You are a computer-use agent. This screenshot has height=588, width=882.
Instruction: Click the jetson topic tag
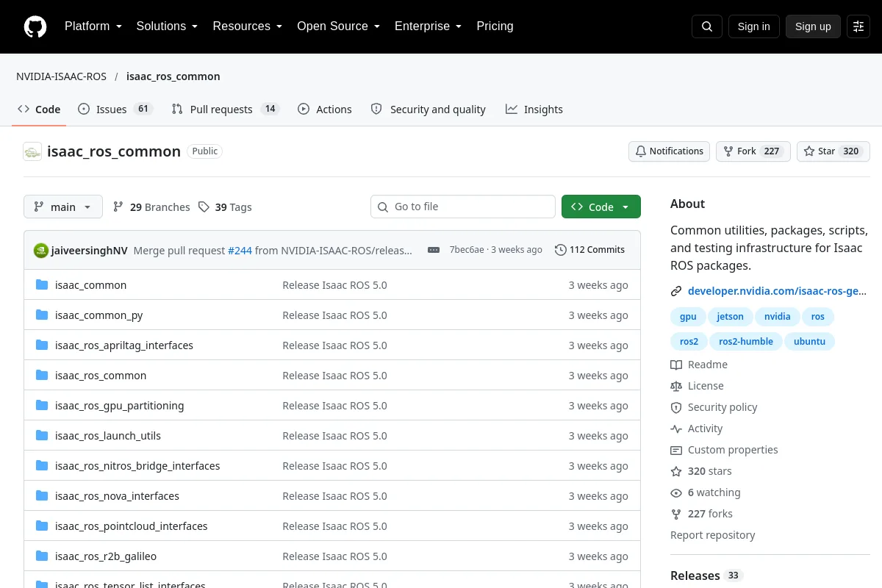731,317
